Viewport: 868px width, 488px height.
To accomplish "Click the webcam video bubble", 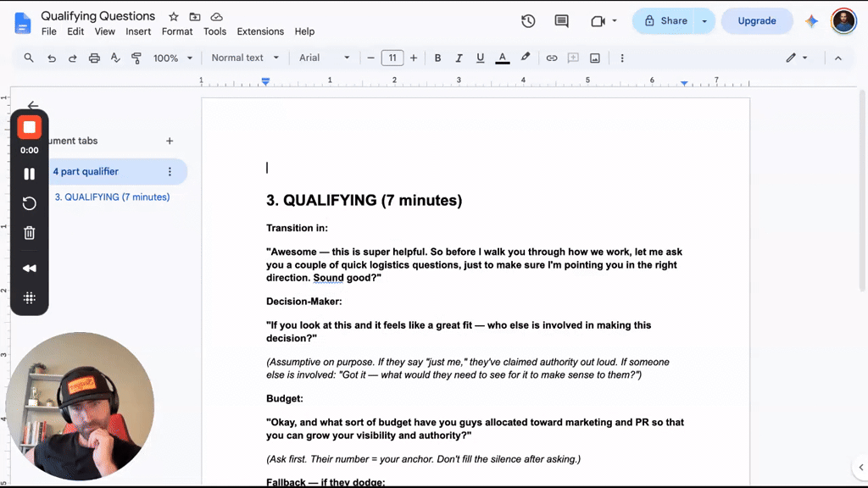I will [81, 406].
